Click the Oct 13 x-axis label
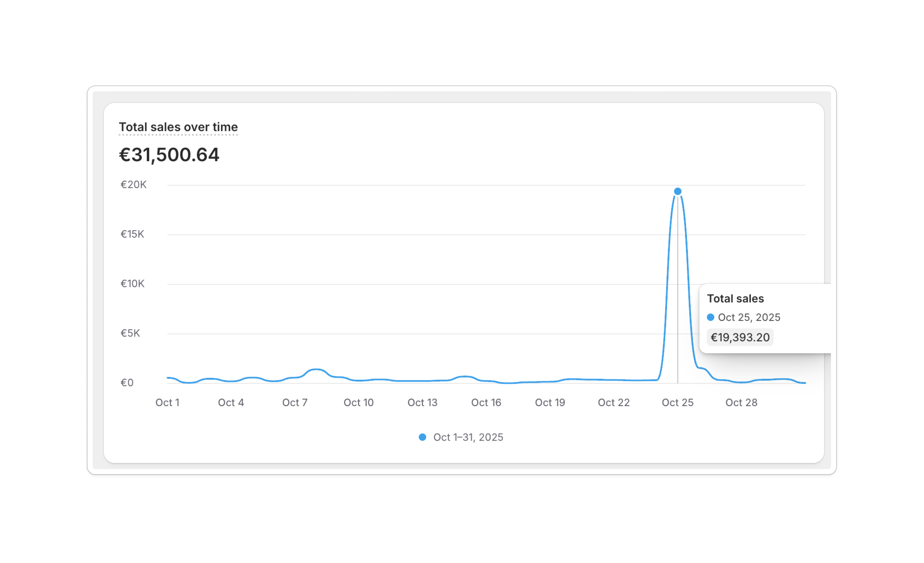 tap(422, 403)
